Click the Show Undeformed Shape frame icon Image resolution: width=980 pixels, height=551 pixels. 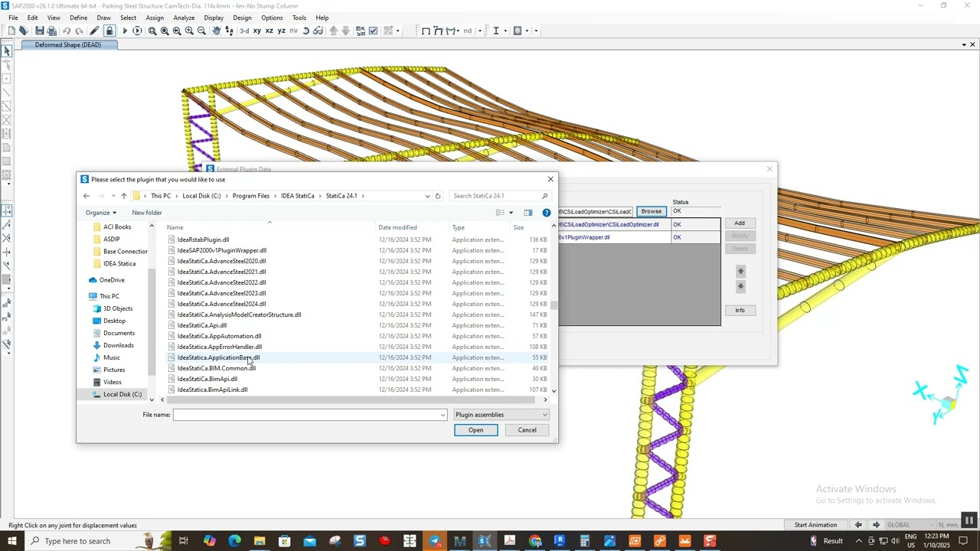pyautogui.click(x=426, y=31)
